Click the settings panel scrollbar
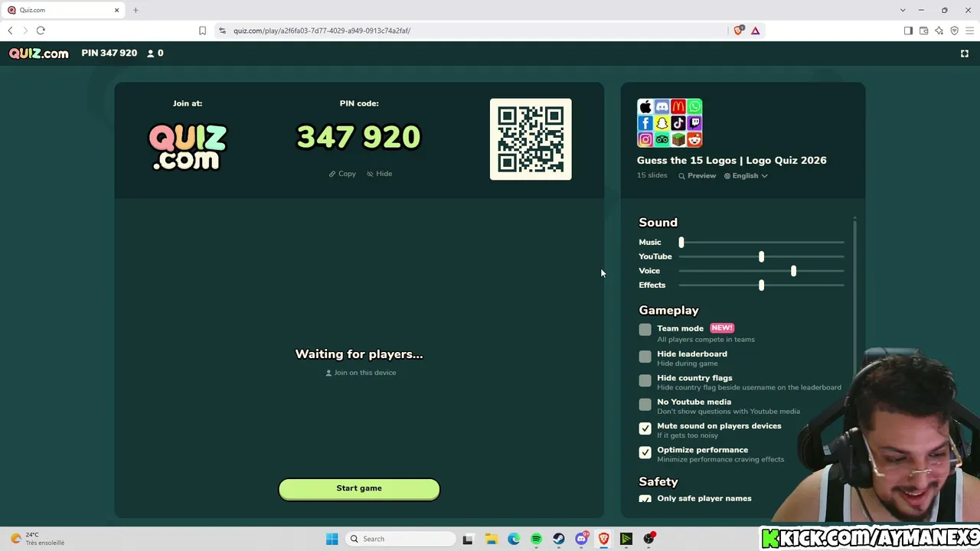Screen dimensions: 980x551 click(x=854, y=298)
